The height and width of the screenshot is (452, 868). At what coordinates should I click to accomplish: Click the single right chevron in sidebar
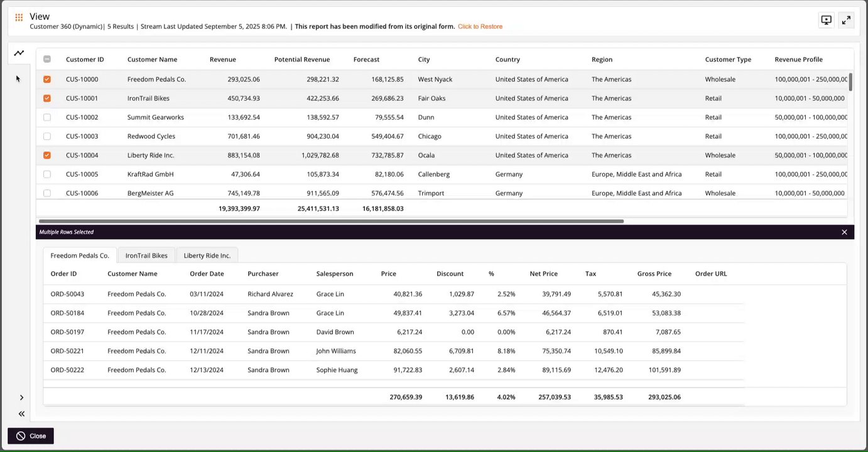click(21, 397)
